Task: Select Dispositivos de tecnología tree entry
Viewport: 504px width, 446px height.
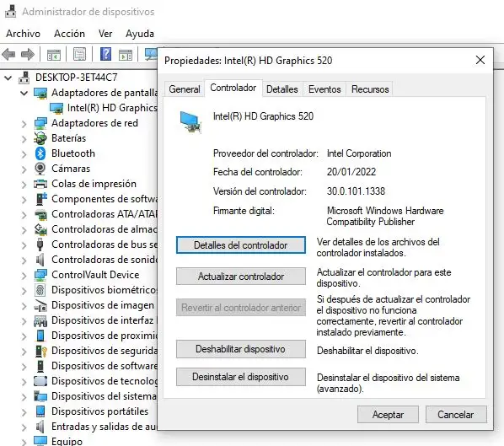Action: coord(105,381)
